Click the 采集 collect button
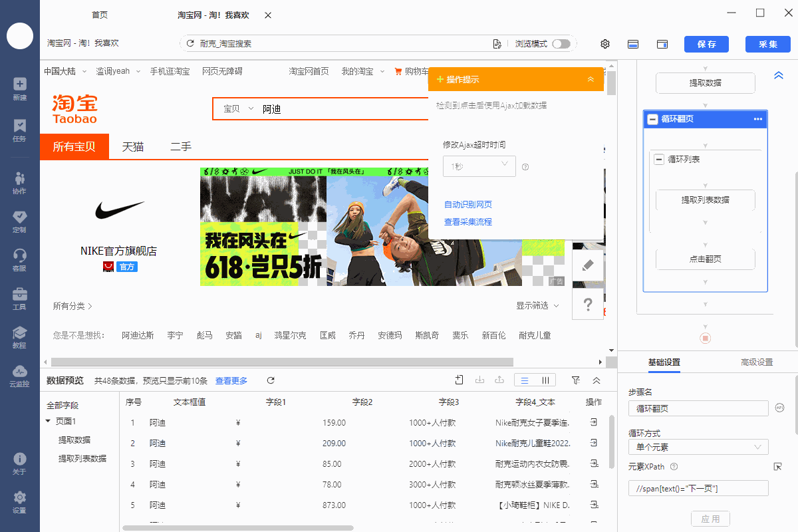The height and width of the screenshot is (532, 798). [768, 44]
